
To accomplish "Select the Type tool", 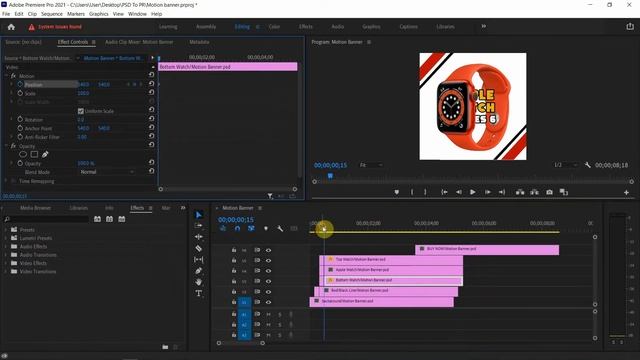I will (199, 293).
